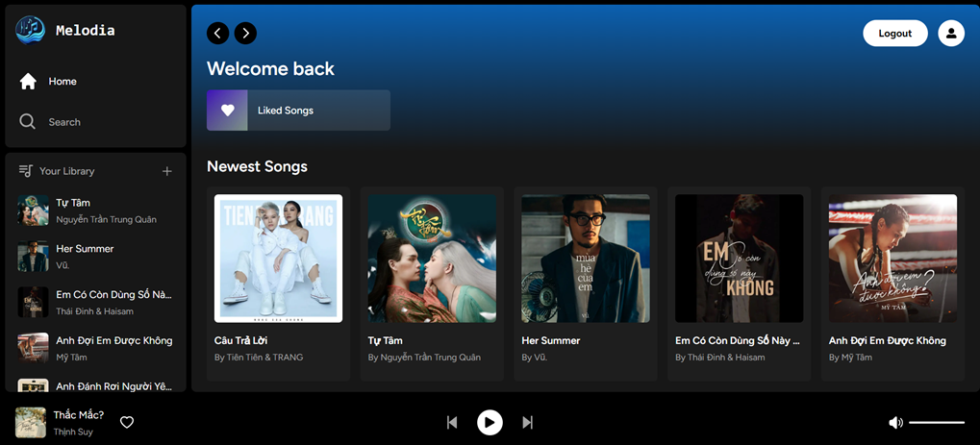Click the Melodia app name

[x=85, y=30]
